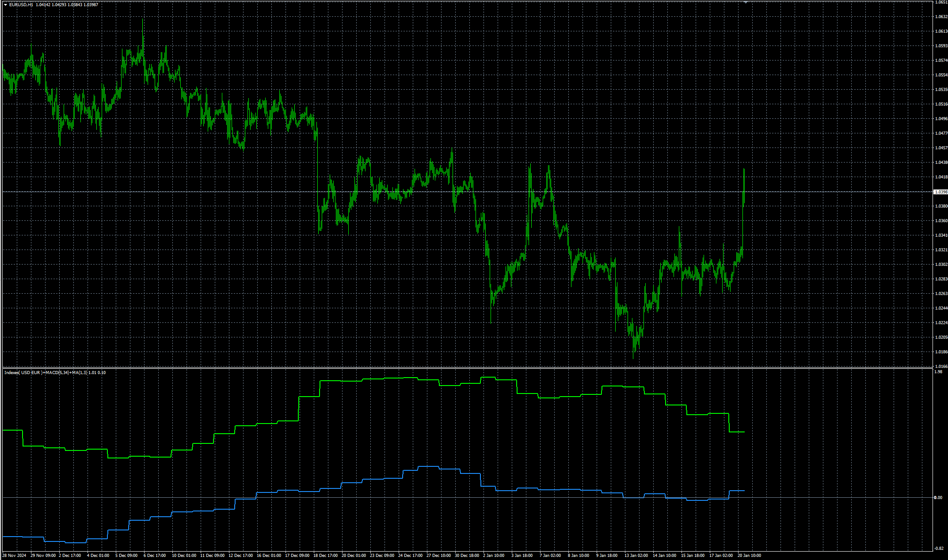Click the 1.98 indicator scale value

[938, 372]
